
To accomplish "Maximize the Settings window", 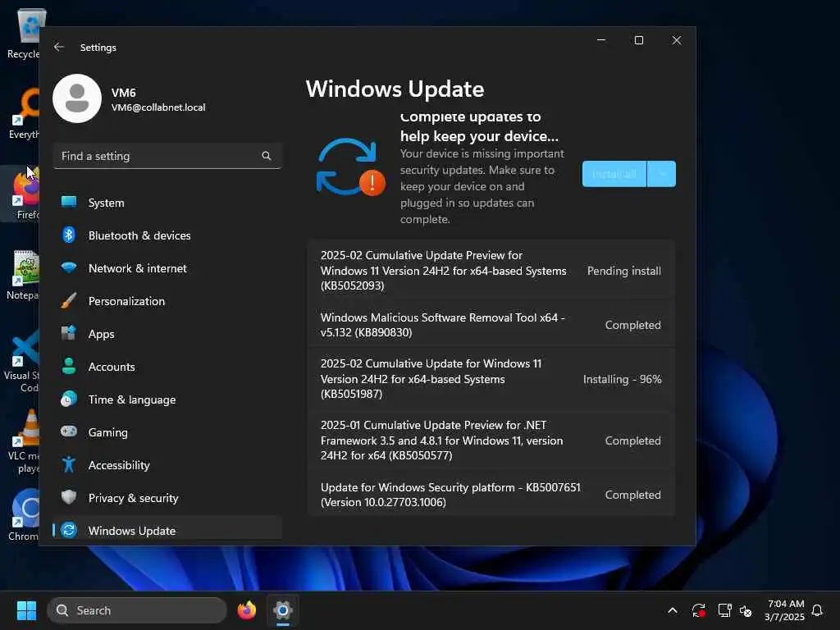I will [638, 40].
